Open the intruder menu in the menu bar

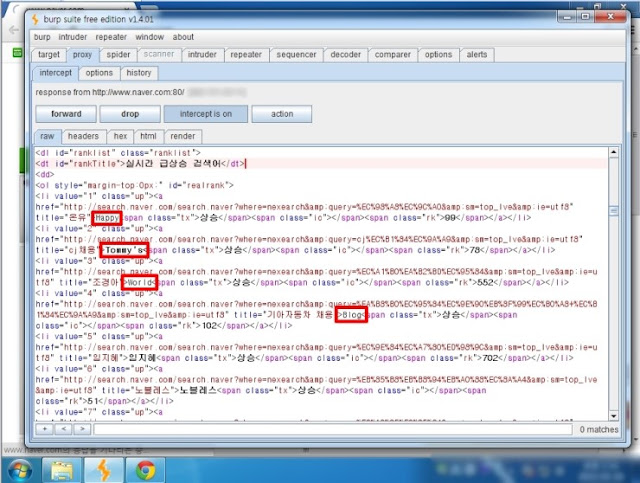pos(73,37)
